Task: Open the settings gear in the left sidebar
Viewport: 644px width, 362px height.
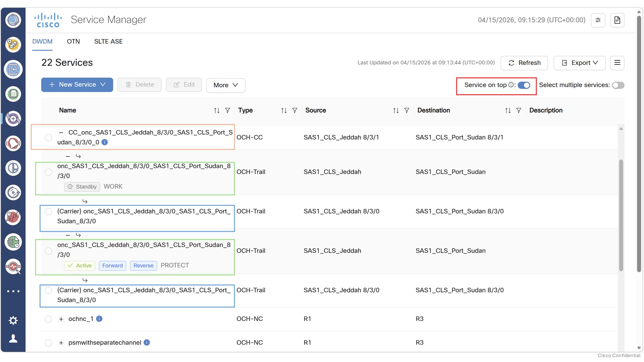Action: pyautogui.click(x=13, y=320)
